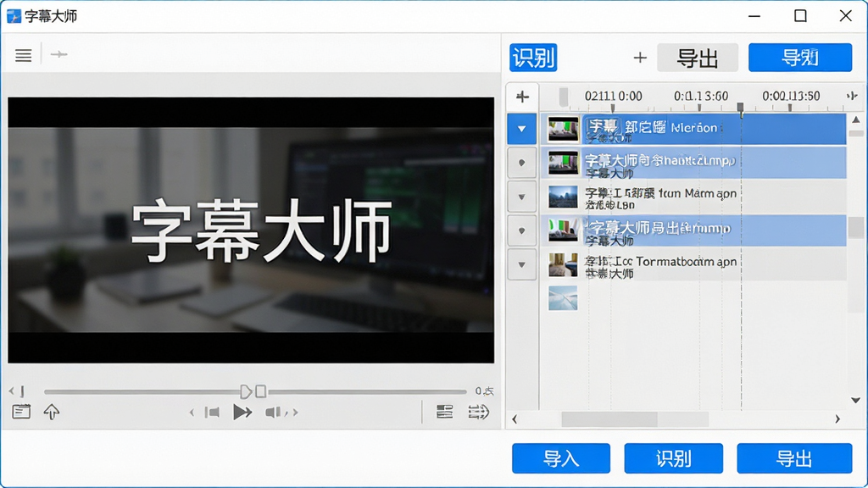The width and height of the screenshot is (868, 488).
Task: Click the blue 识别 button above the timeline
Action: click(x=533, y=58)
